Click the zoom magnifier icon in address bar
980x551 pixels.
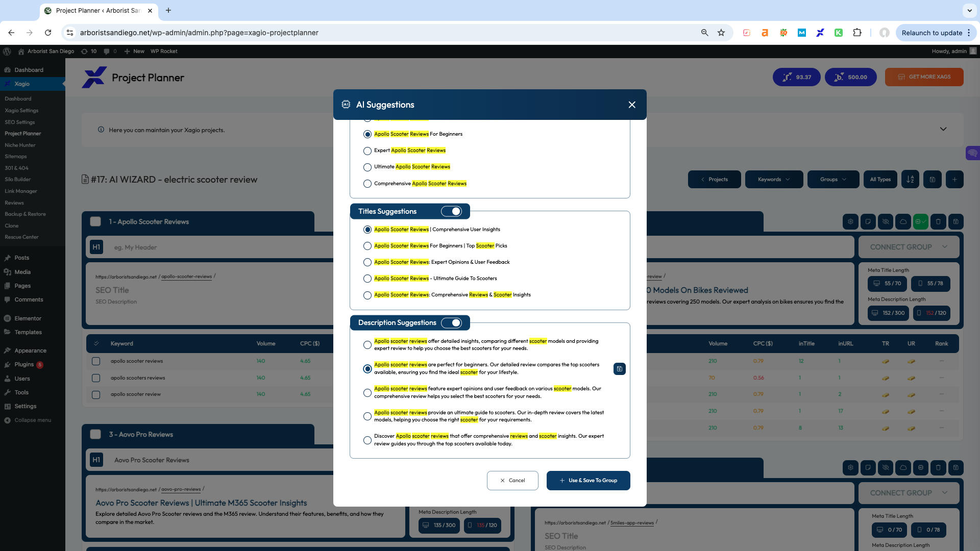(x=705, y=33)
